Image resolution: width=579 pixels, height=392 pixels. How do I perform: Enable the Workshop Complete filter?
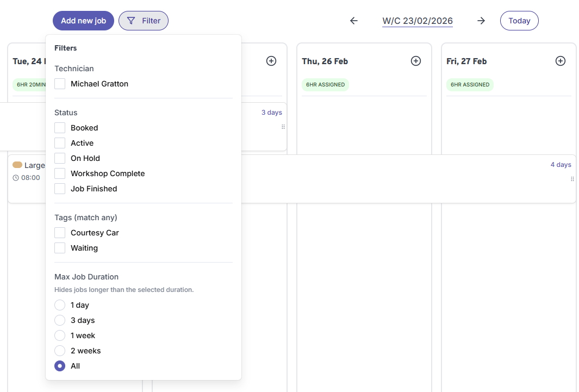click(x=60, y=173)
